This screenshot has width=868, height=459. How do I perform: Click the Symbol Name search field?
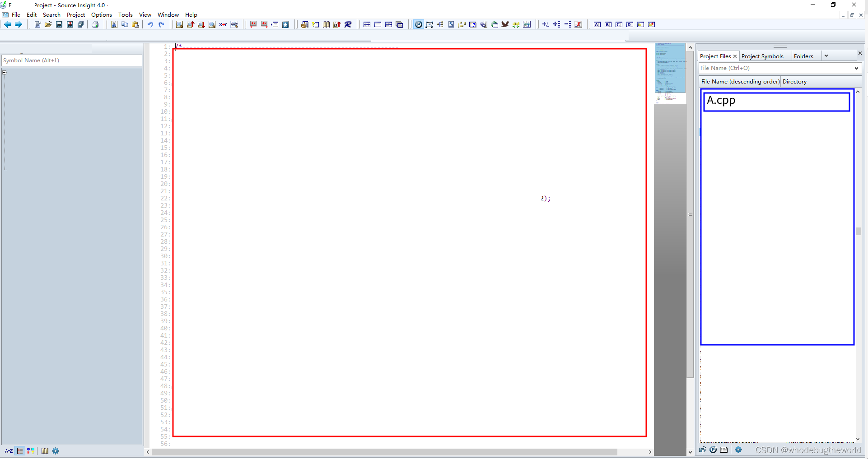pos(72,60)
